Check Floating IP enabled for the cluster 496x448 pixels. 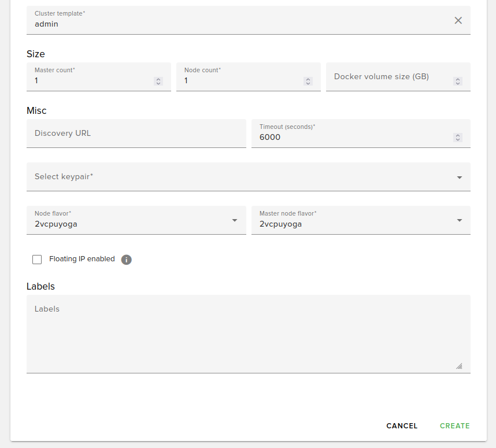[37, 259]
